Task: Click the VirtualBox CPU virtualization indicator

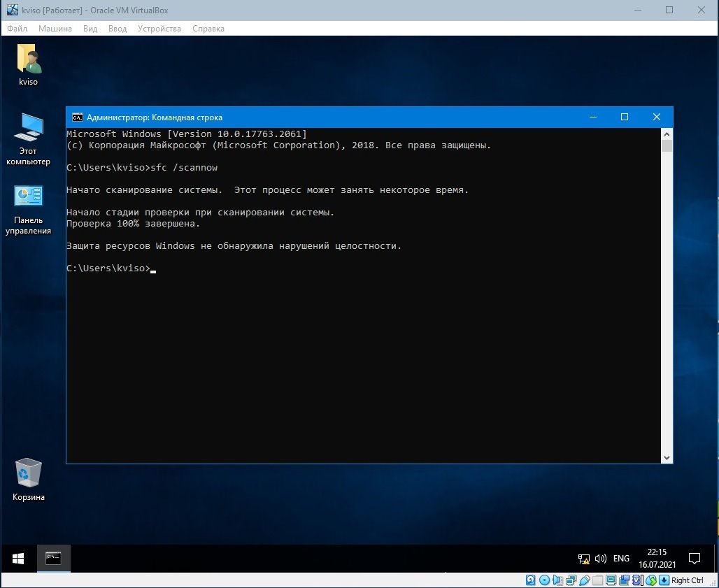Action: click(636, 580)
